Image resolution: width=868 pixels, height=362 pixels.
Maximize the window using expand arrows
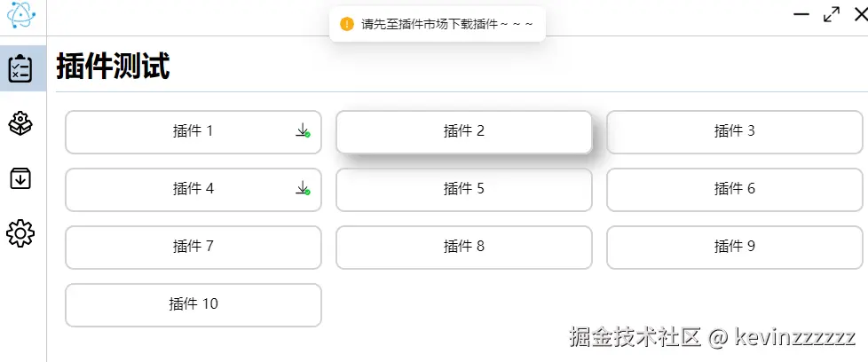tap(831, 14)
